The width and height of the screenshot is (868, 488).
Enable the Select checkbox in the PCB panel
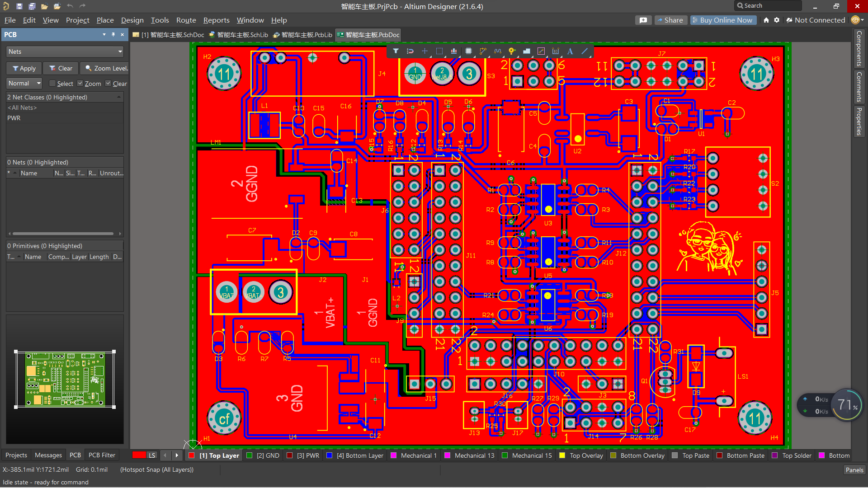coord(52,83)
